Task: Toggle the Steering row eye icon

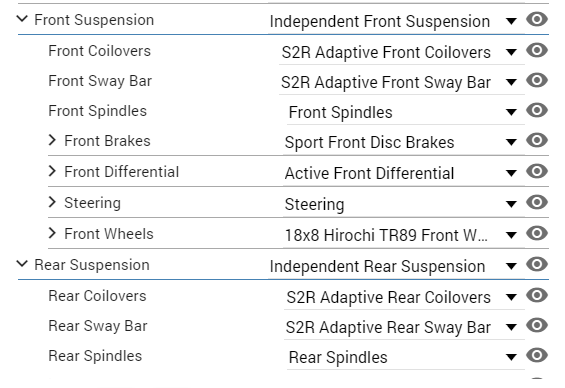Action: (x=537, y=202)
